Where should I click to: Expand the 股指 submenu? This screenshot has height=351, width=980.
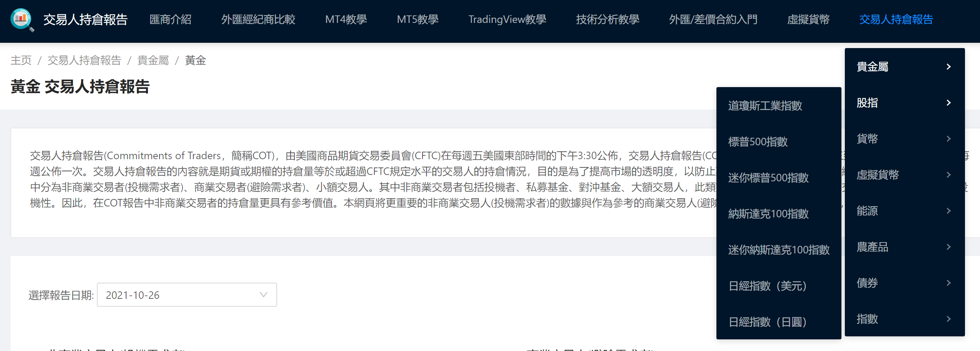click(904, 103)
